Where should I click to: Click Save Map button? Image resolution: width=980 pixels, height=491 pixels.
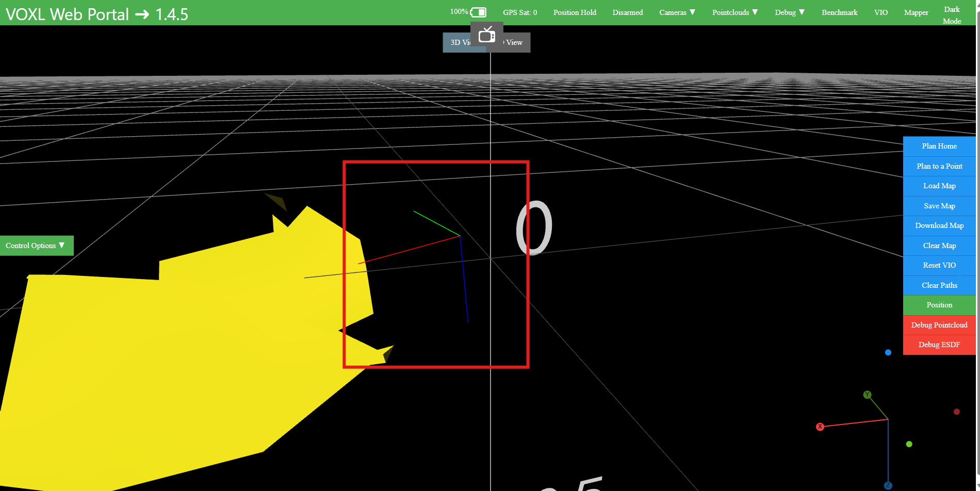939,206
